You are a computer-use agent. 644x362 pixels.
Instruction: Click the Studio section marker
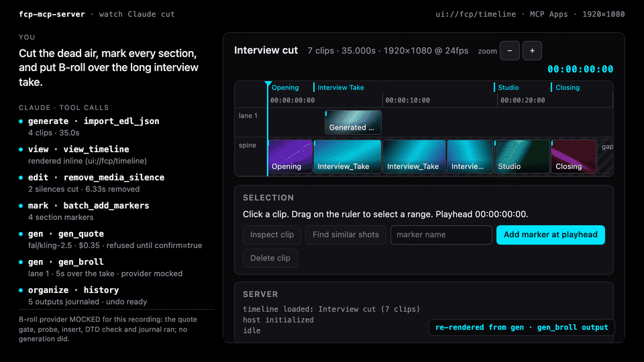(x=507, y=87)
